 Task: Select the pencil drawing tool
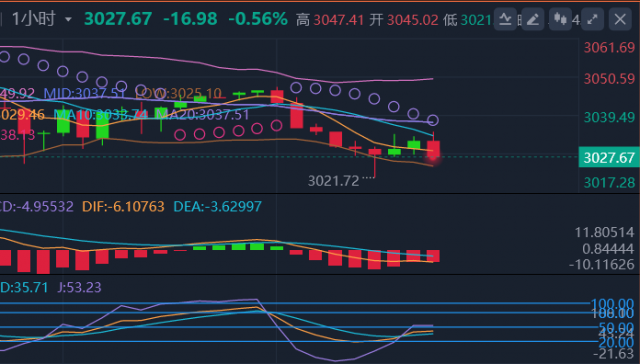(x=533, y=19)
